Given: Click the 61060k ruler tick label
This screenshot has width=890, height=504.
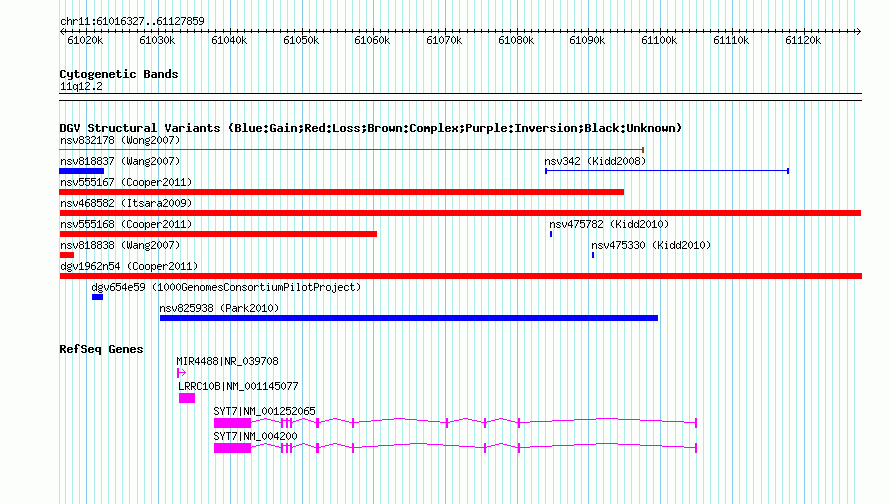Looking at the screenshot, I should [372, 40].
